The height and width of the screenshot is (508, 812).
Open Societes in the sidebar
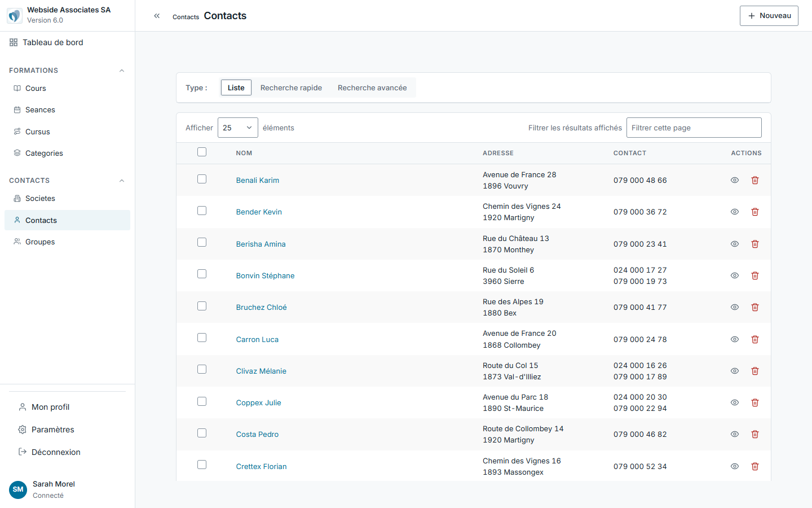click(67, 199)
